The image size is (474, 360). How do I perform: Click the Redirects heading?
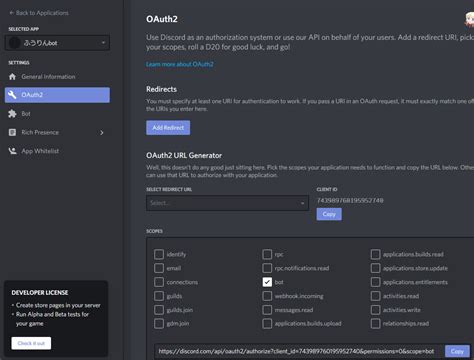coord(161,89)
